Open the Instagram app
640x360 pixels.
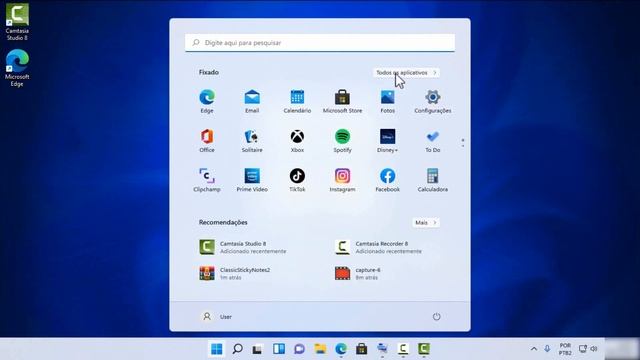(x=342, y=180)
